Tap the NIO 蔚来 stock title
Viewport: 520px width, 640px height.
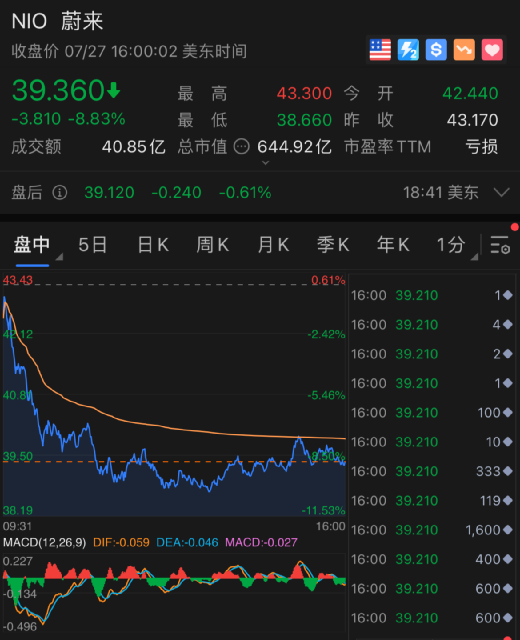pyautogui.click(x=57, y=21)
